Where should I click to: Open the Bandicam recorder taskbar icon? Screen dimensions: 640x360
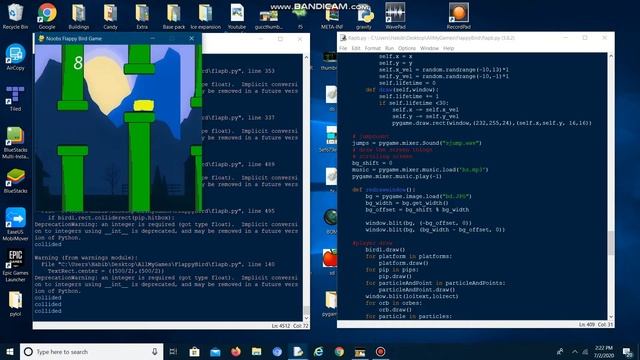click(x=380, y=351)
